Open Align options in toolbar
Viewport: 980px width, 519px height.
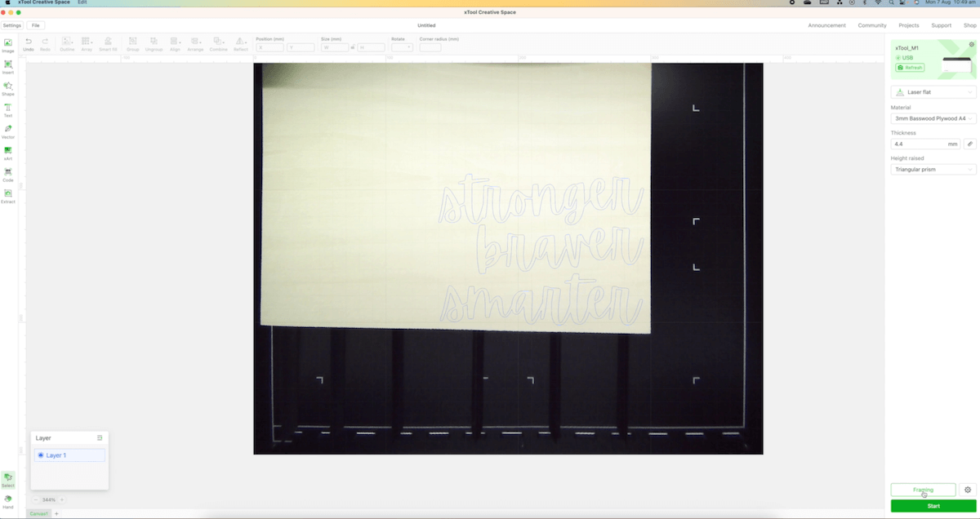(x=175, y=44)
